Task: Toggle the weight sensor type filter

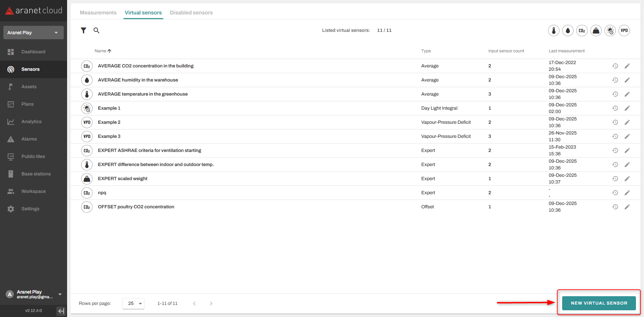Action: pos(596,31)
